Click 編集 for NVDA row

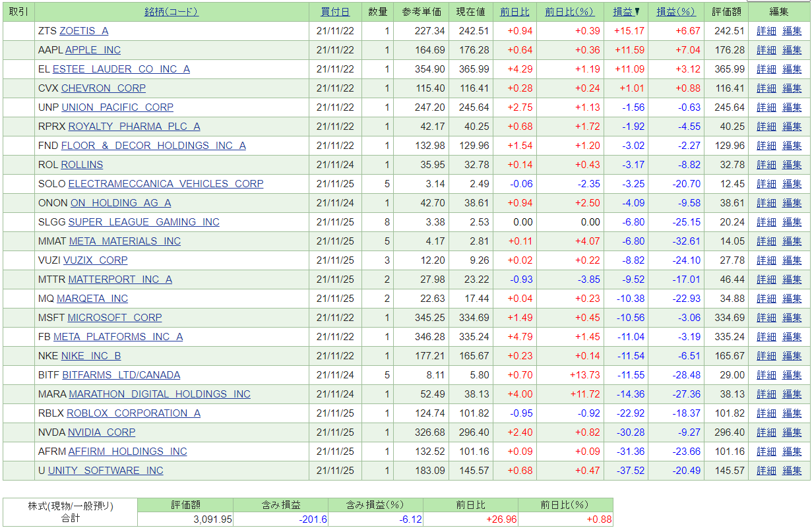(x=792, y=432)
